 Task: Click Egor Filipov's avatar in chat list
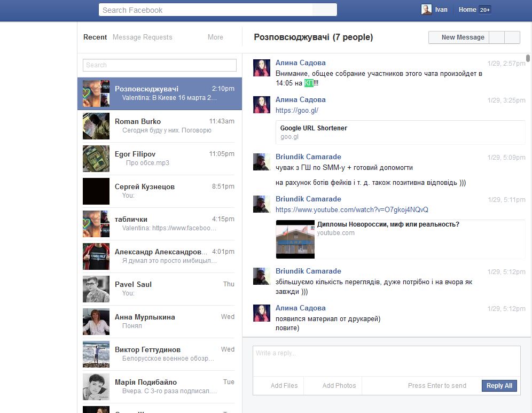96,159
